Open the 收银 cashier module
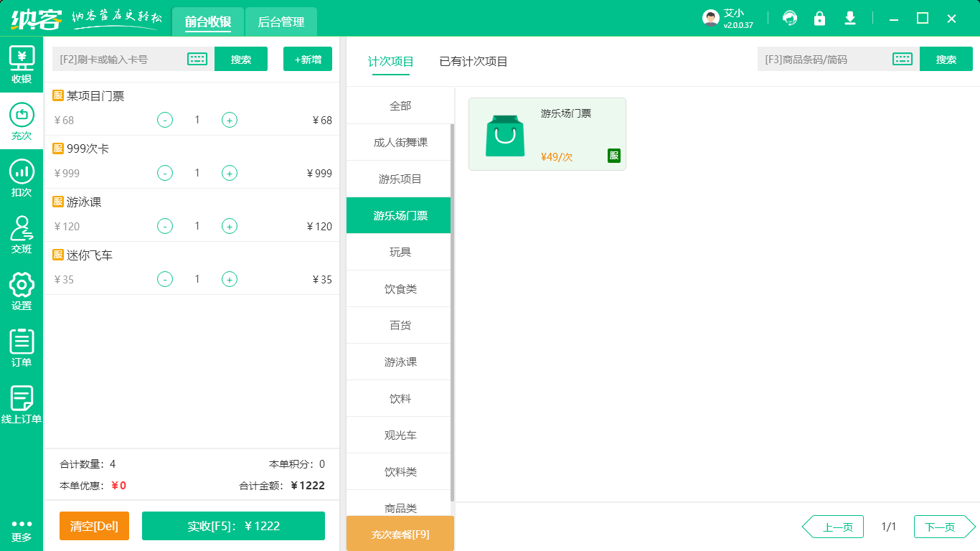The width and height of the screenshot is (980, 551). point(22,65)
